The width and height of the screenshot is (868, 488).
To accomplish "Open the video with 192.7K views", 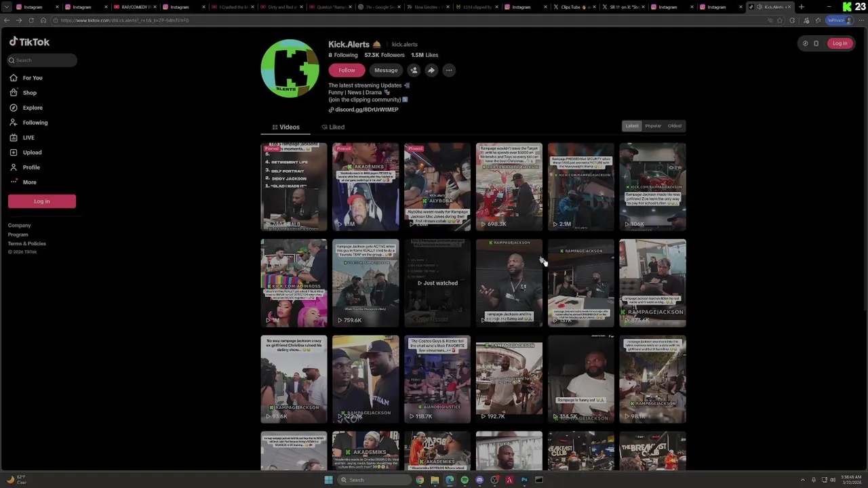I will point(509,379).
